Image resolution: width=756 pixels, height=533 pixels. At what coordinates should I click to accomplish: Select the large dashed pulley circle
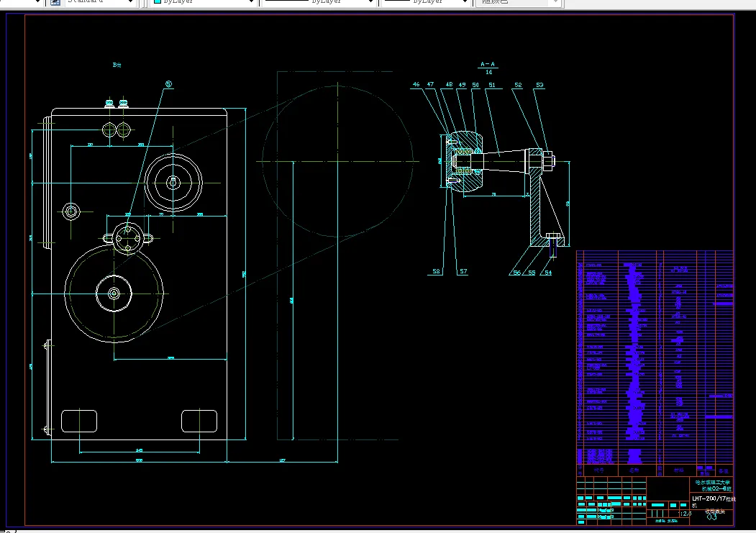(337, 161)
